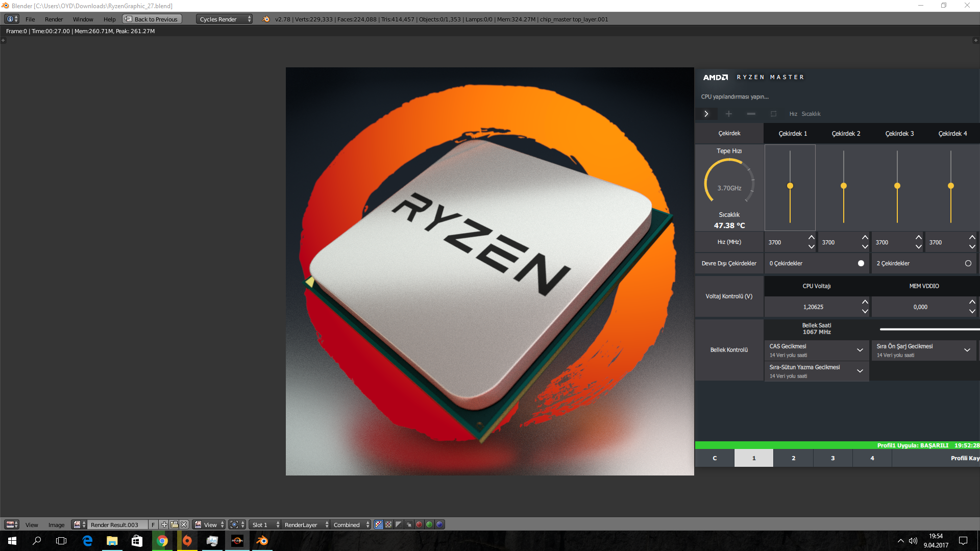Display only the blue channel
This screenshot has height=551, width=980.
[439, 524]
